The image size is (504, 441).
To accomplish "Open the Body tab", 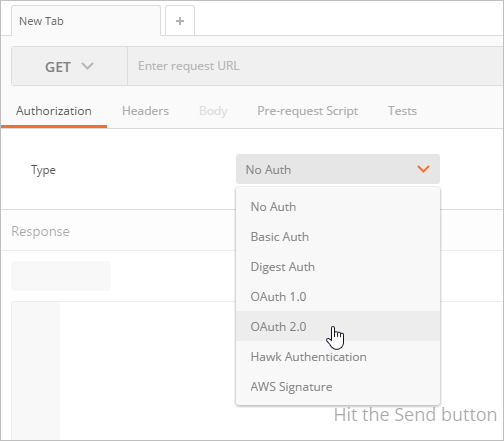I will tap(213, 111).
